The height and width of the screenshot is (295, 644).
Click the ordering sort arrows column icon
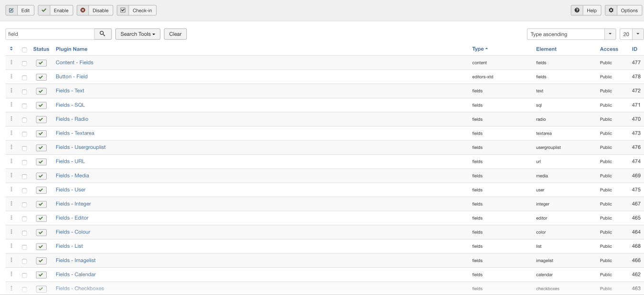pos(11,49)
